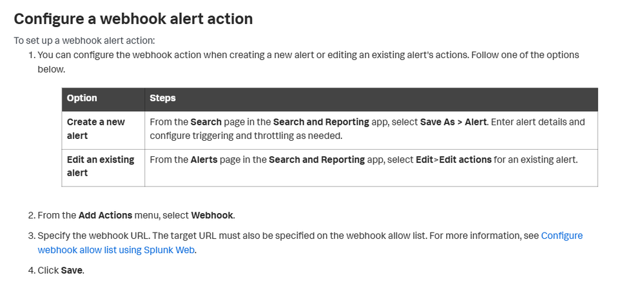Click the bold "Save" word in step 4

point(72,271)
